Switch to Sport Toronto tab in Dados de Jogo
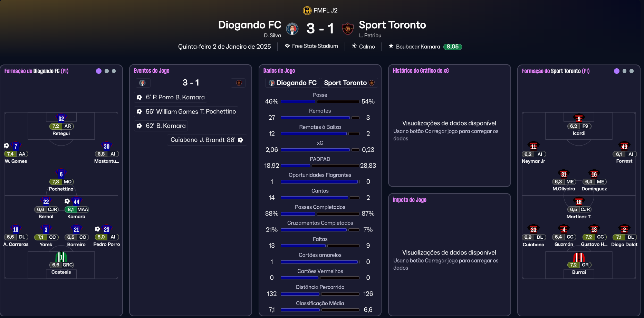644x318 pixels. click(349, 83)
